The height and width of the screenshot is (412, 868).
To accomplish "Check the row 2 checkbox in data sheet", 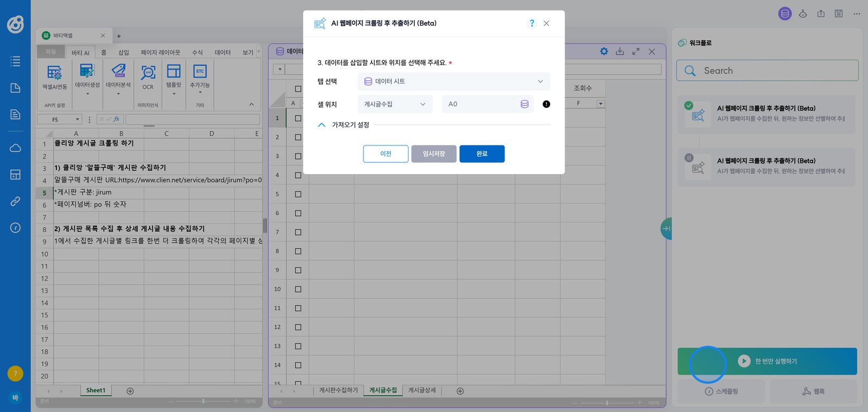I will pyautogui.click(x=298, y=137).
